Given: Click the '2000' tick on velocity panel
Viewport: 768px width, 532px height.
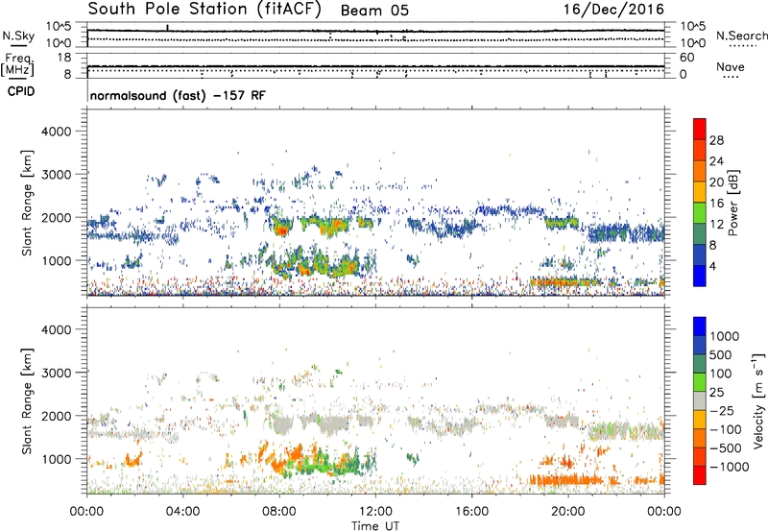Looking at the screenshot, I should click(x=57, y=416).
